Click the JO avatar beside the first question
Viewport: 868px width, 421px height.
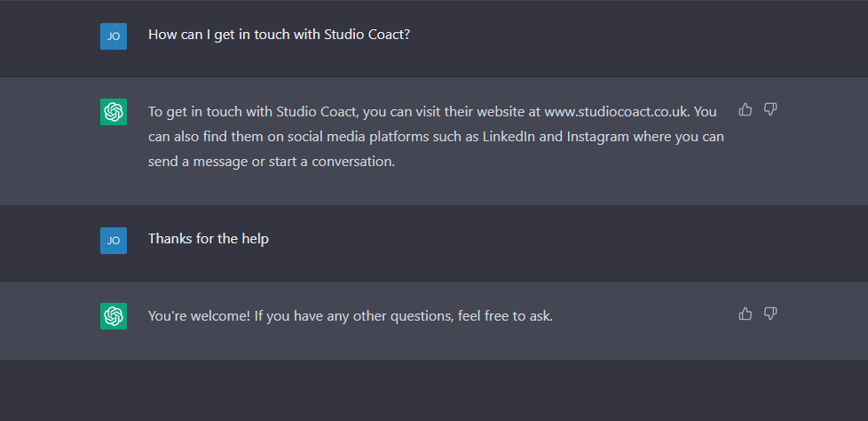114,36
